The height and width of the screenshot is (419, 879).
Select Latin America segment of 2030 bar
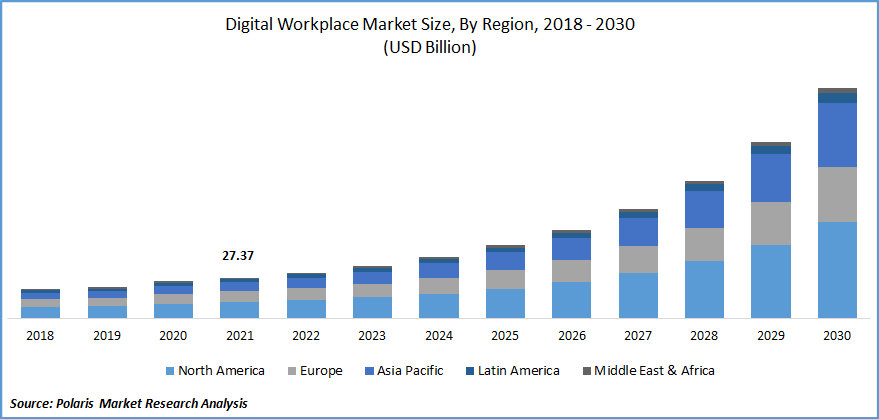point(837,98)
